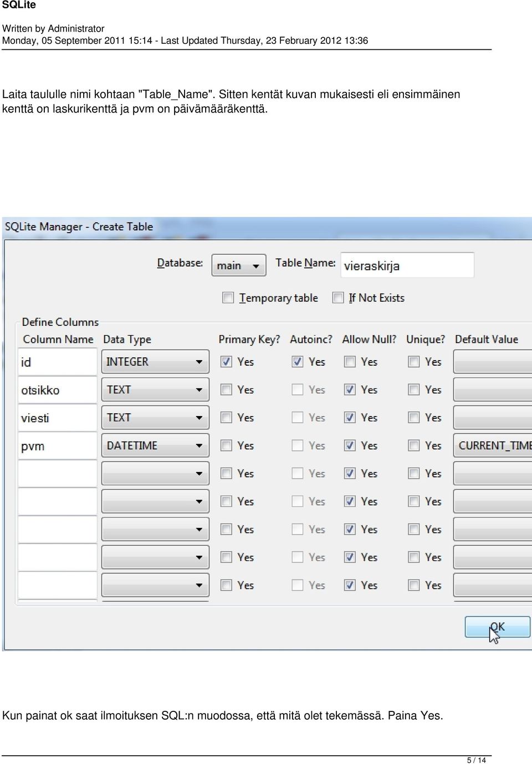Click the default value field for the id row
The width and height of the screenshot is (532, 764).
pyautogui.click(x=493, y=362)
